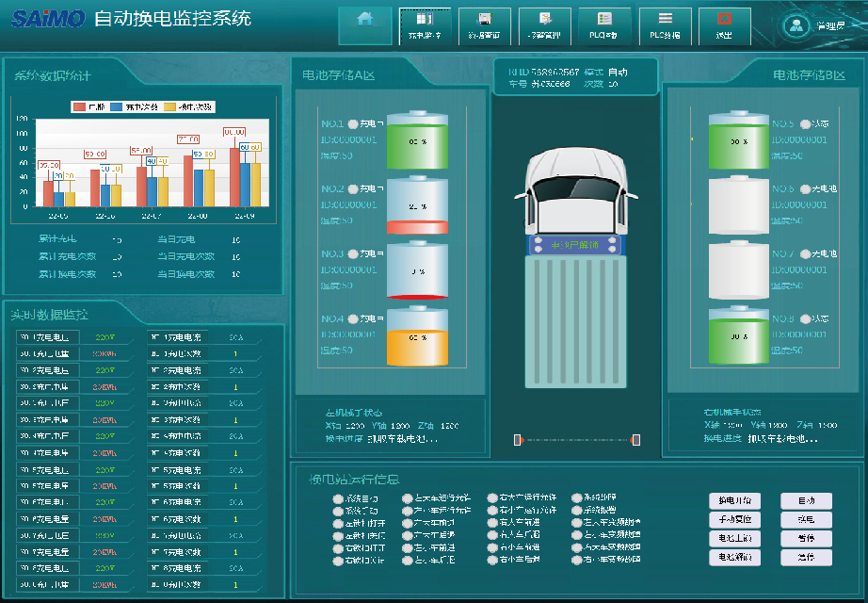Open the administrator user avatar

click(x=797, y=26)
